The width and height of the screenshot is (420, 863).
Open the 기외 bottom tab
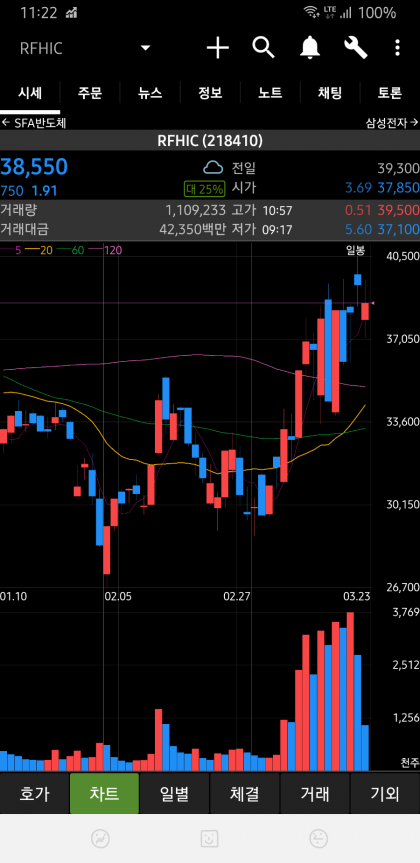pyautogui.click(x=385, y=794)
